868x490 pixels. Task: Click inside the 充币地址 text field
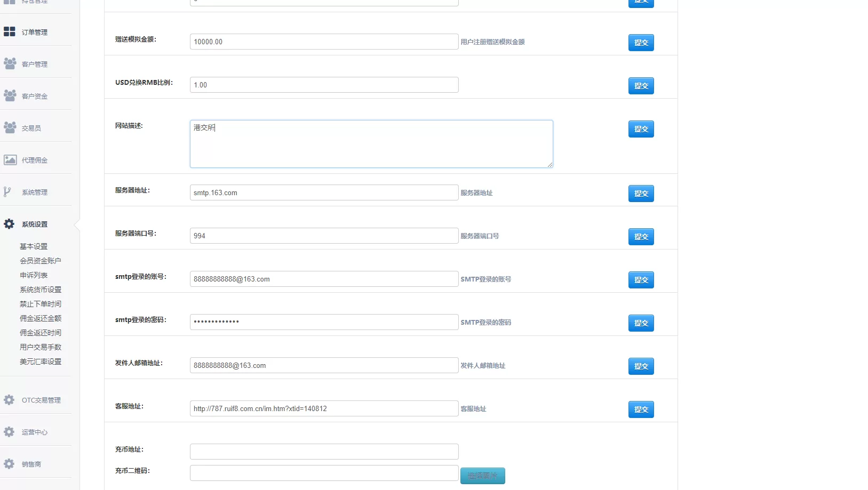(x=324, y=452)
